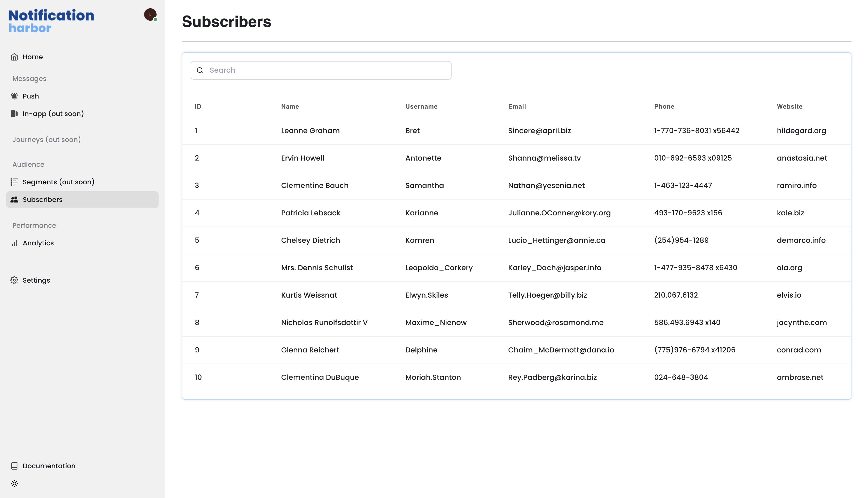Open Documentation link
Screen dimensions: 868x498
click(x=82, y=466)
